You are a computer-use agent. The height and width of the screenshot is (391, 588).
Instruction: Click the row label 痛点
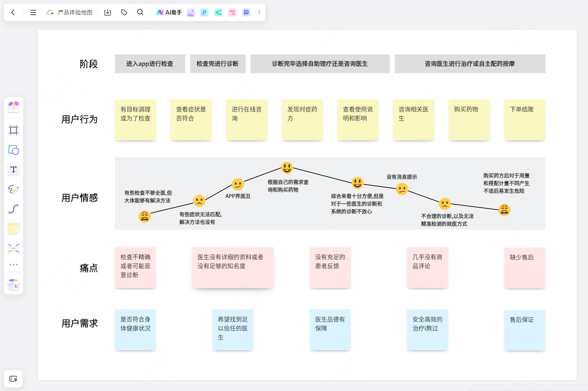pyautogui.click(x=89, y=268)
